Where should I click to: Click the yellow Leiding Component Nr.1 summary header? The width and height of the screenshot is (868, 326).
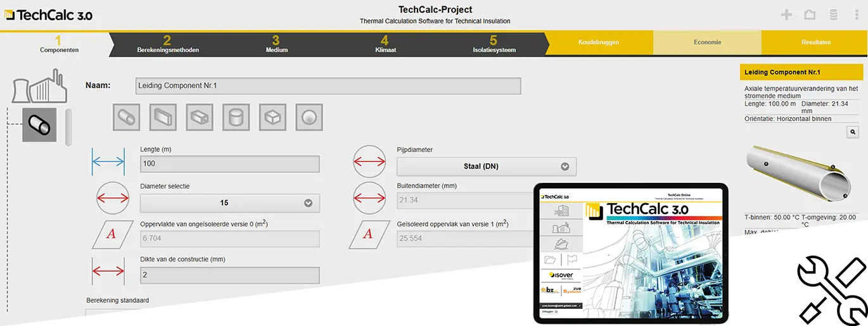(x=801, y=72)
